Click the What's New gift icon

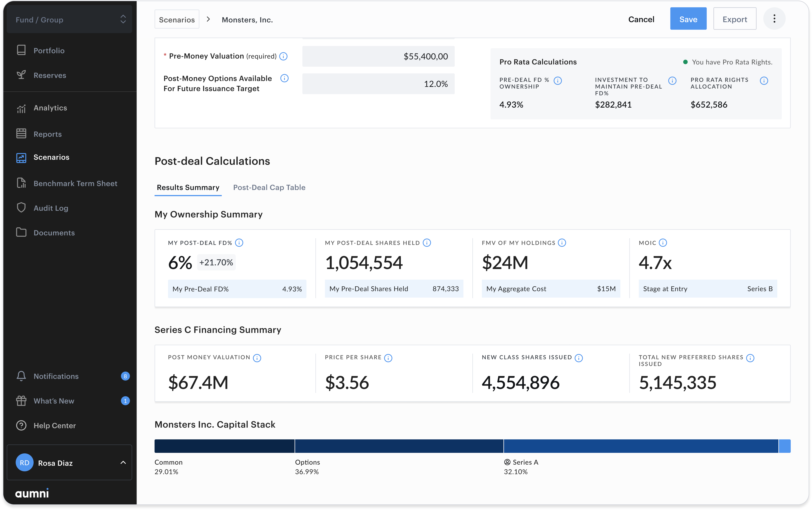click(21, 401)
